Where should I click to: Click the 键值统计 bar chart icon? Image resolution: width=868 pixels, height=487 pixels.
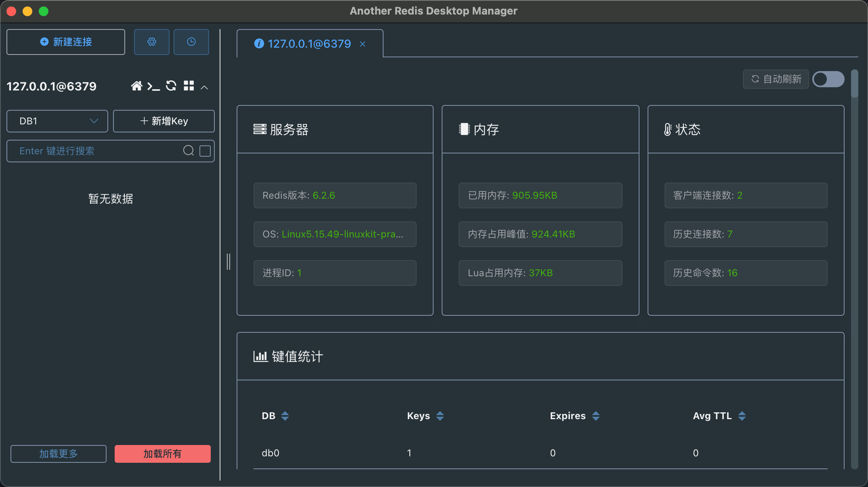(x=260, y=356)
